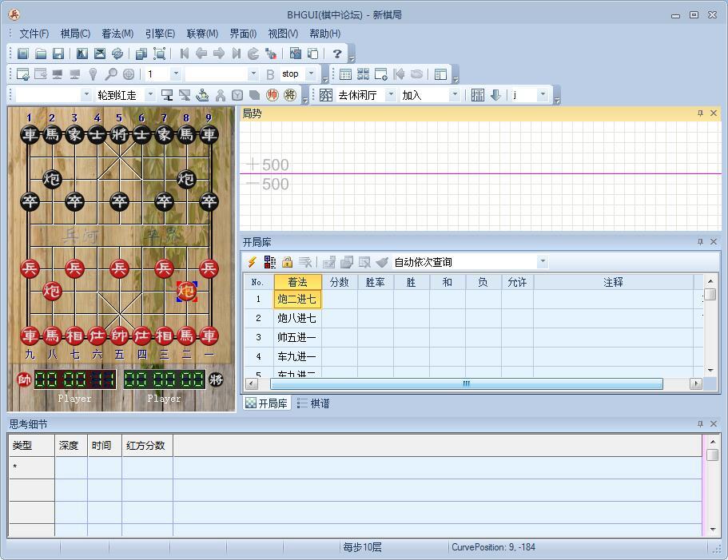This screenshot has height=560, width=728.
Task: Click the window with plus sign icon
Action: [380, 73]
